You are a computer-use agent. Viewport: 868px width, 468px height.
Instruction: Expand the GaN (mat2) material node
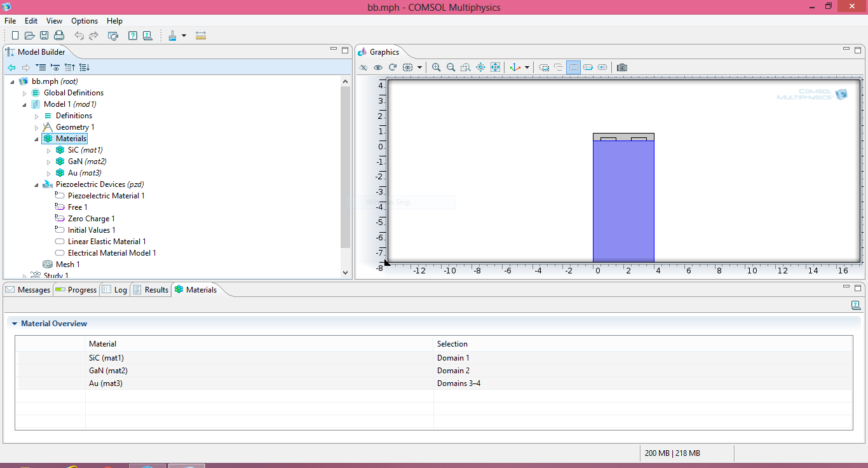48,162
